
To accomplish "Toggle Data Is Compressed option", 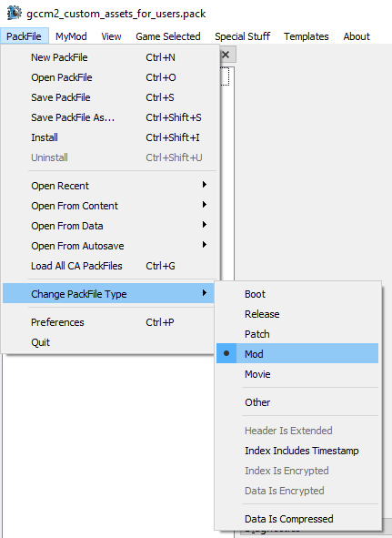I will (x=297, y=519).
